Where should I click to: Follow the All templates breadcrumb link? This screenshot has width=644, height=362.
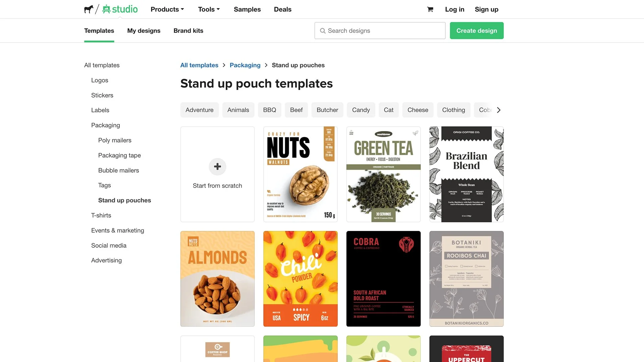199,65
